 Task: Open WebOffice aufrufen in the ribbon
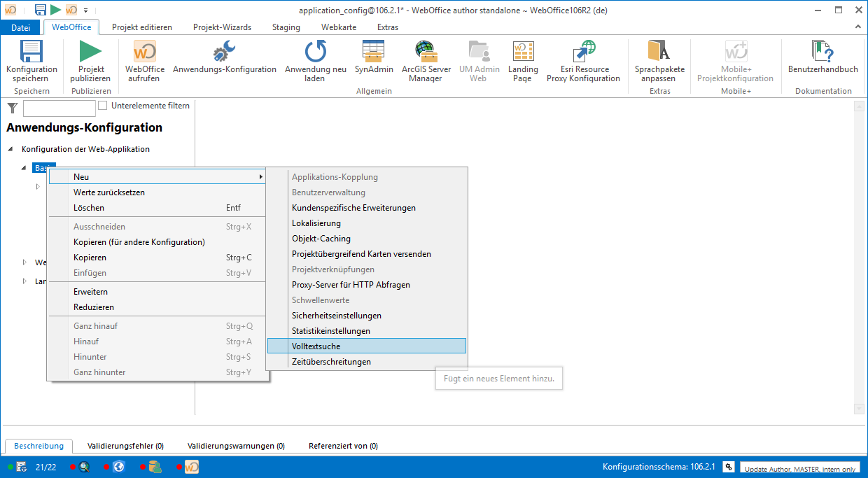pos(145,52)
